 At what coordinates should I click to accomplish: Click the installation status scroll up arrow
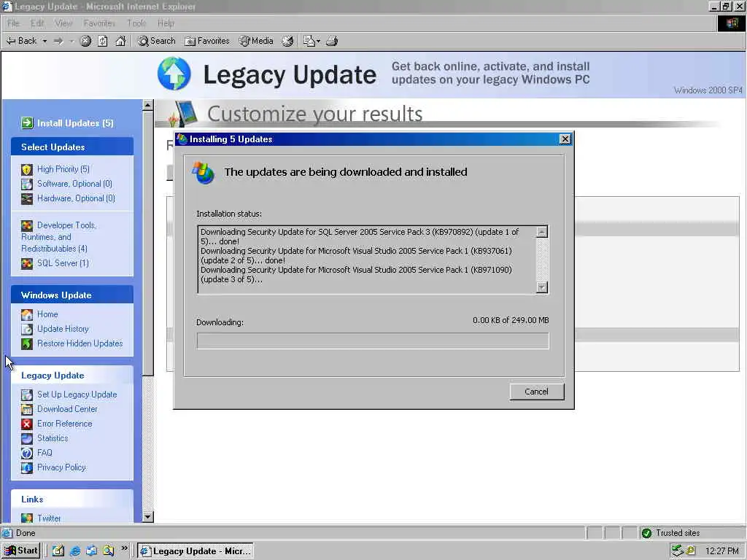pyautogui.click(x=542, y=232)
